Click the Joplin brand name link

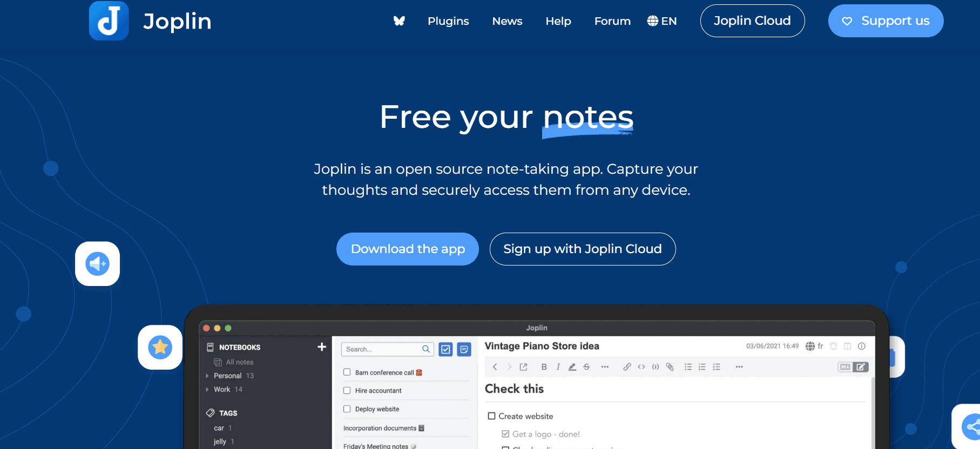pyautogui.click(x=177, y=22)
